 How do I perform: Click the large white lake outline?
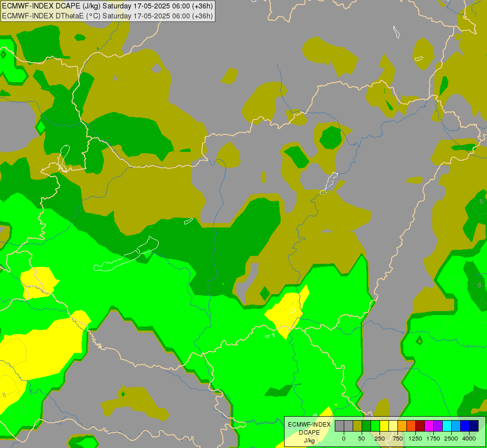coord(126,254)
